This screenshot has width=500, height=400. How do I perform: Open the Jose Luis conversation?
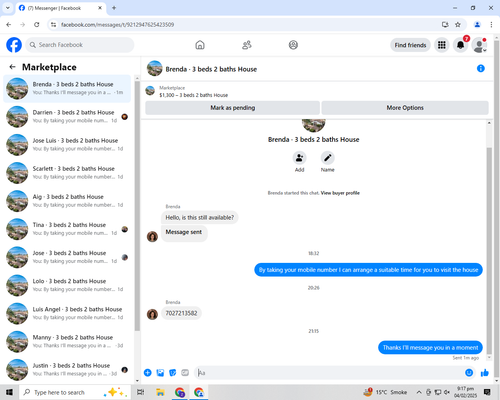coord(67,145)
